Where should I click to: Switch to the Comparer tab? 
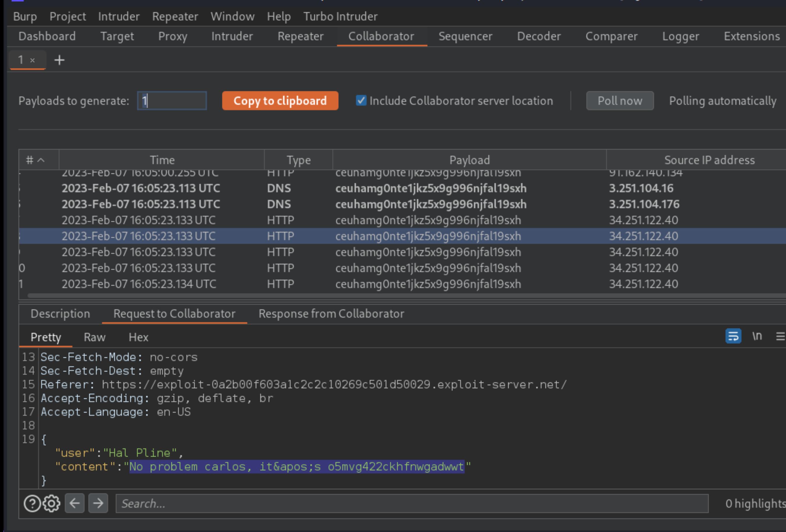pyautogui.click(x=612, y=36)
